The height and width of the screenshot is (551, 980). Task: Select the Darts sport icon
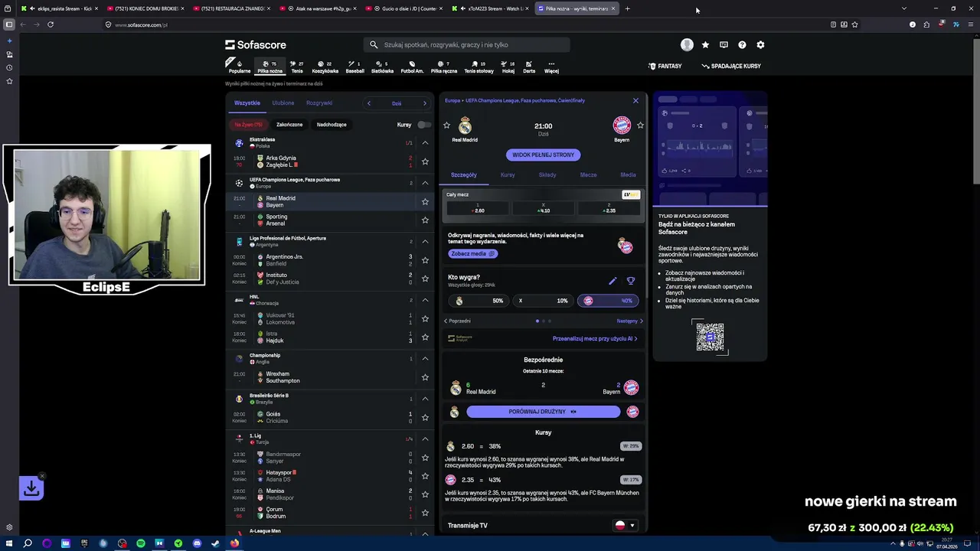tap(529, 67)
